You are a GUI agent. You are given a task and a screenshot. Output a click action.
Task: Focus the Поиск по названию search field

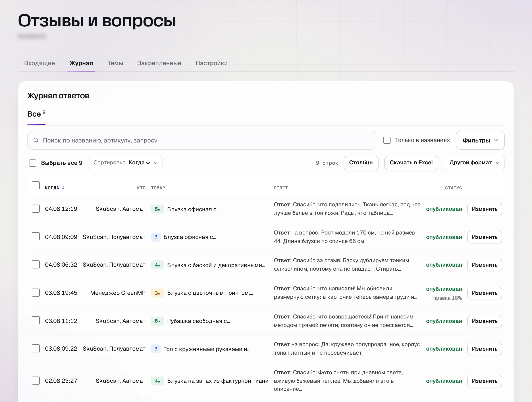(202, 140)
